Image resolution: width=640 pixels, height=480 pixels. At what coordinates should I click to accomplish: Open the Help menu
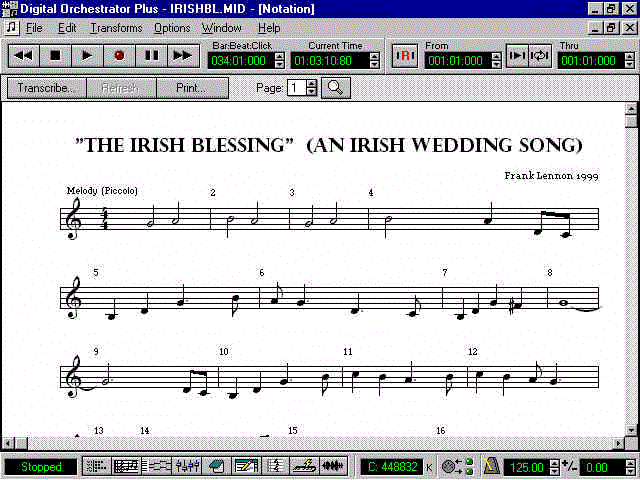point(269,28)
